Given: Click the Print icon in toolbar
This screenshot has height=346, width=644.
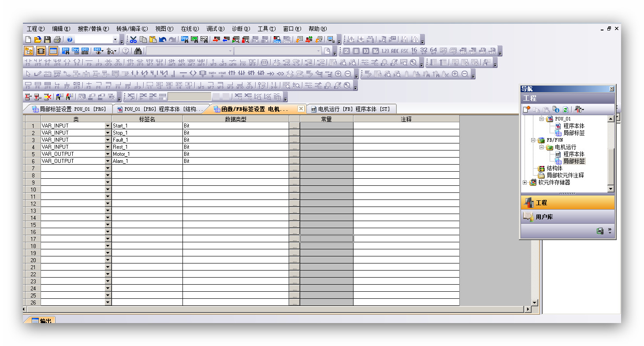Looking at the screenshot, I should (57, 40).
